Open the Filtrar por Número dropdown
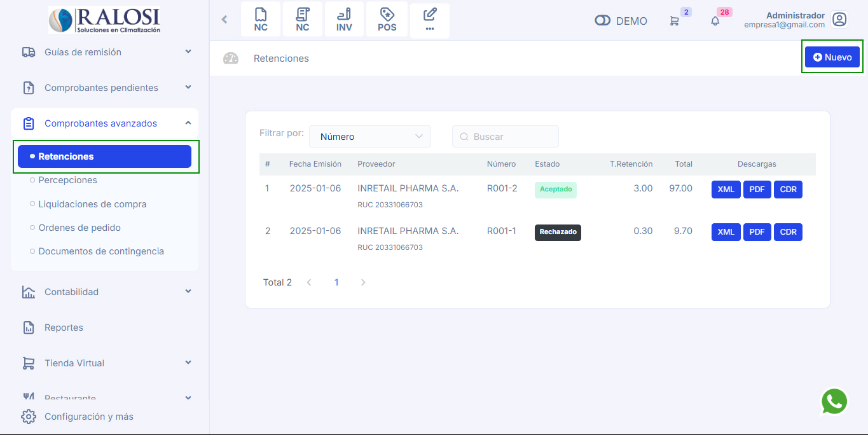The width and height of the screenshot is (868, 435). click(370, 137)
